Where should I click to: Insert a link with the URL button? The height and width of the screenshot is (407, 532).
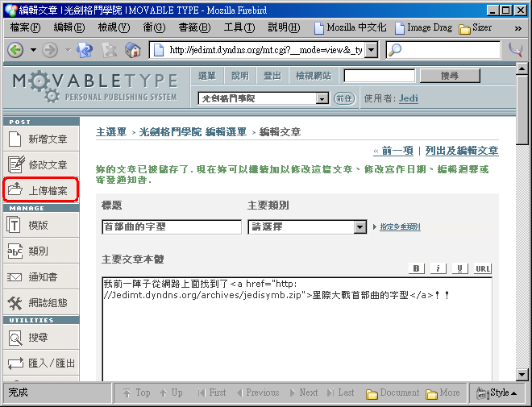click(483, 268)
